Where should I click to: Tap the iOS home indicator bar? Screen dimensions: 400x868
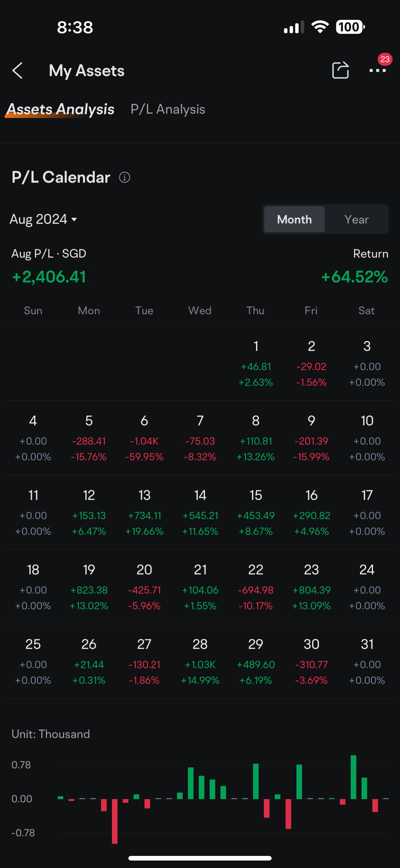(200, 858)
